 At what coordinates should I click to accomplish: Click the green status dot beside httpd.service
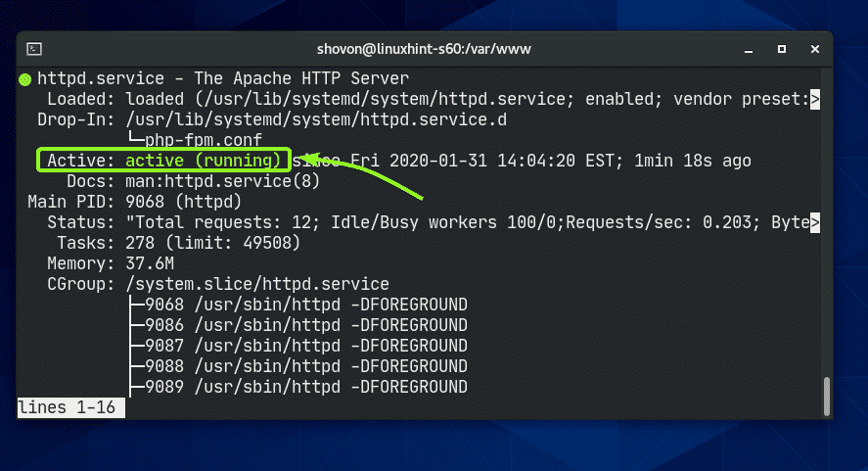(24, 79)
